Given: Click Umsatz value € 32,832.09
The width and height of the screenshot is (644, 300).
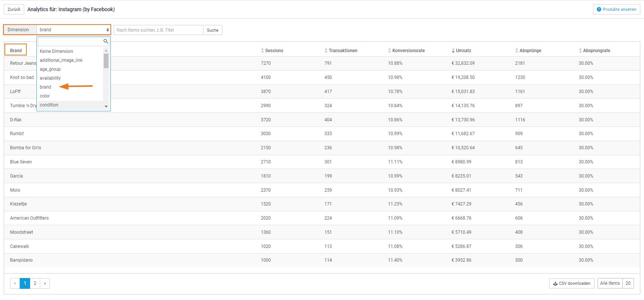Looking at the screenshot, I should click(463, 63).
